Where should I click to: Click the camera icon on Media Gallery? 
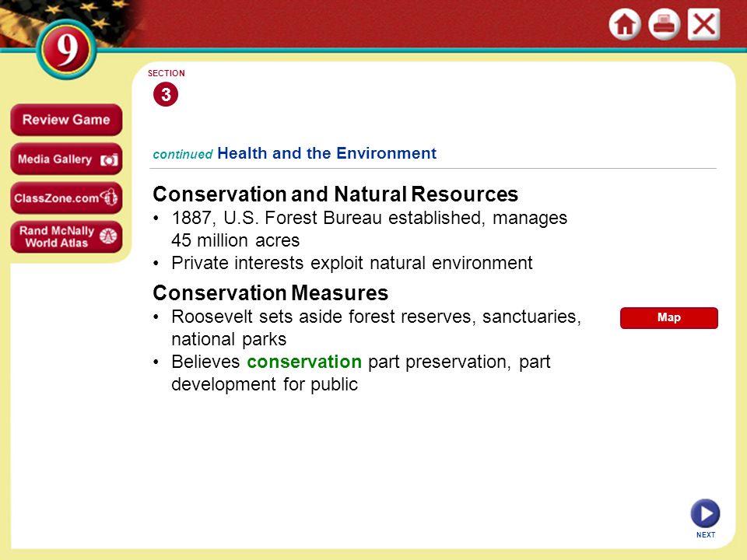click(109, 160)
